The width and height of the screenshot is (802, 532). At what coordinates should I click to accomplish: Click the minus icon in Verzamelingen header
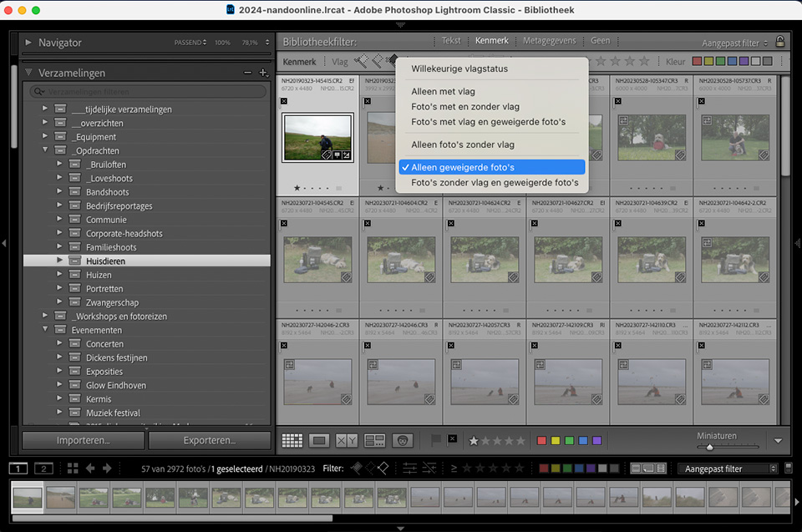(x=247, y=73)
